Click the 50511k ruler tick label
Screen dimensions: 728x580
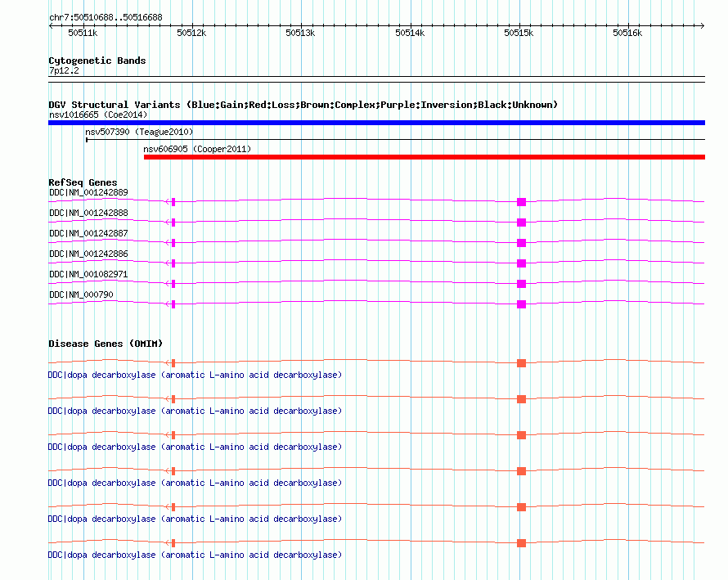click(x=83, y=33)
